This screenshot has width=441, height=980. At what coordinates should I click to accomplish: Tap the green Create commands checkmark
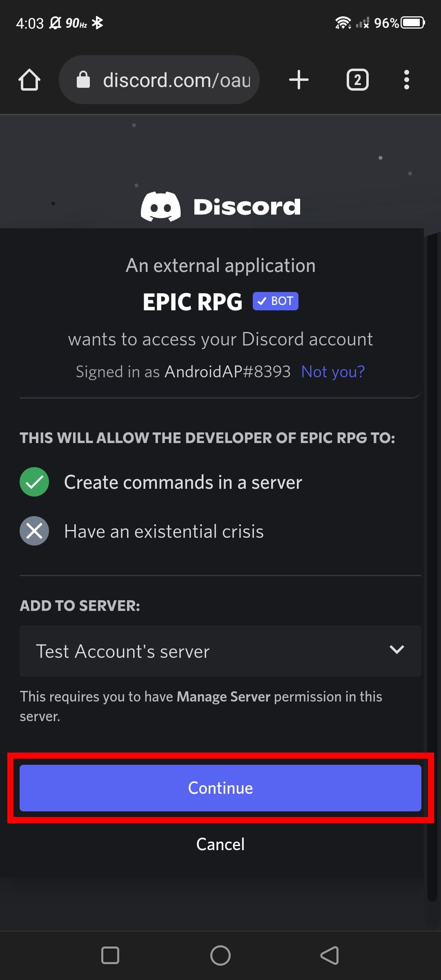(34, 482)
